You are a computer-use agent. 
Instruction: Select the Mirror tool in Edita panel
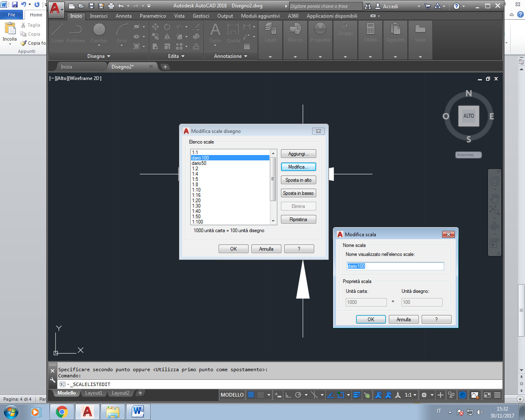tap(167, 37)
